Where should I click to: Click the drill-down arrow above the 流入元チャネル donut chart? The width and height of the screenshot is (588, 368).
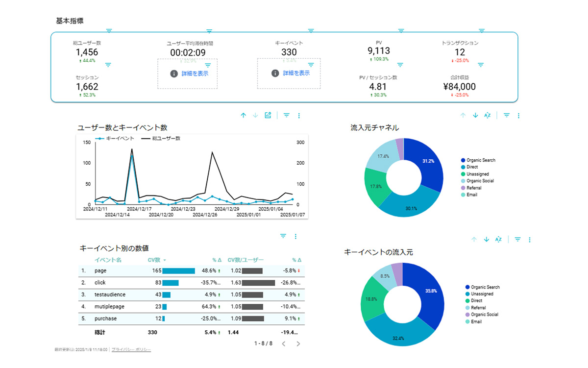(x=475, y=116)
